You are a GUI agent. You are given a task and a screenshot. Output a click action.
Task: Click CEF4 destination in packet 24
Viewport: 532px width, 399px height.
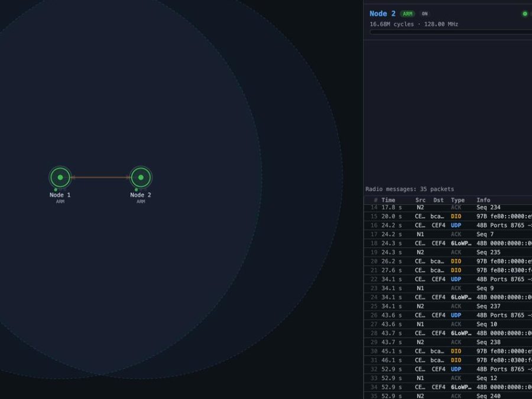(439, 297)
